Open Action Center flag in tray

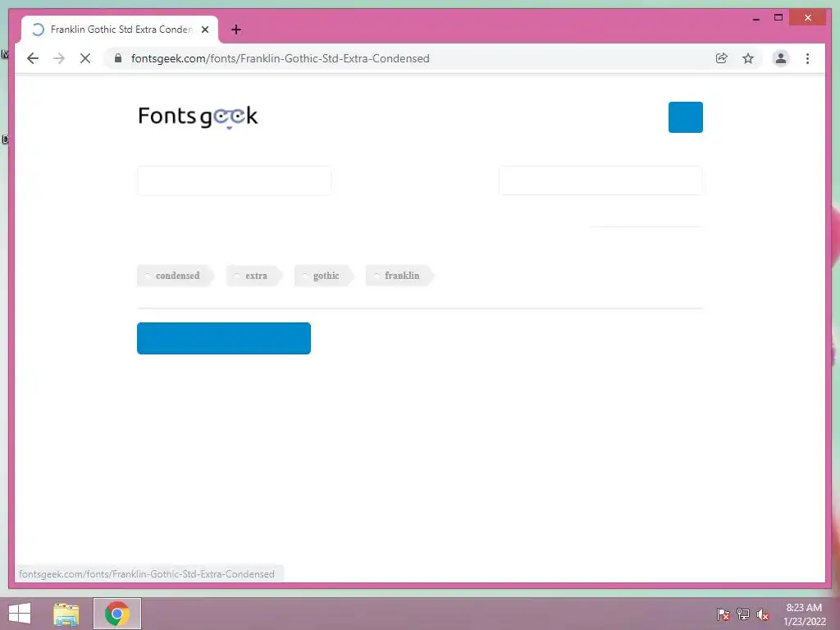[x=723, y=614]
